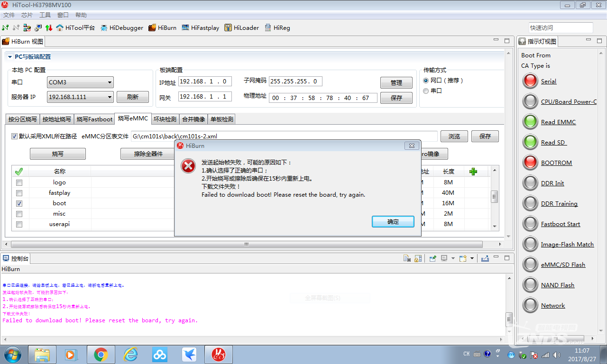
Task: Click the green plus add-partition icon
Action: click(473, 172)
